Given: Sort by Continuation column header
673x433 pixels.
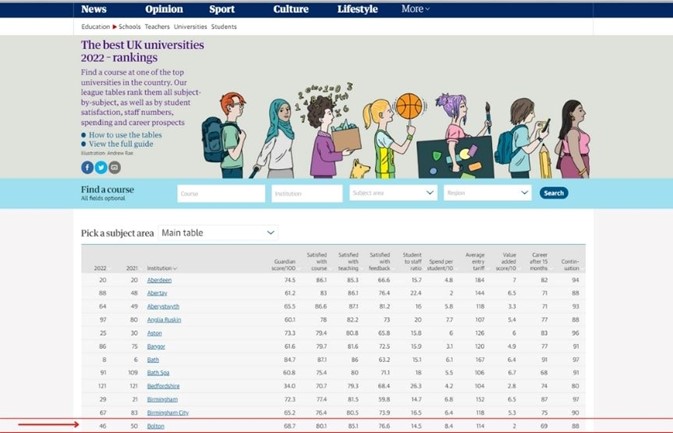Looking at the screenshot, I should pos(570,265).
